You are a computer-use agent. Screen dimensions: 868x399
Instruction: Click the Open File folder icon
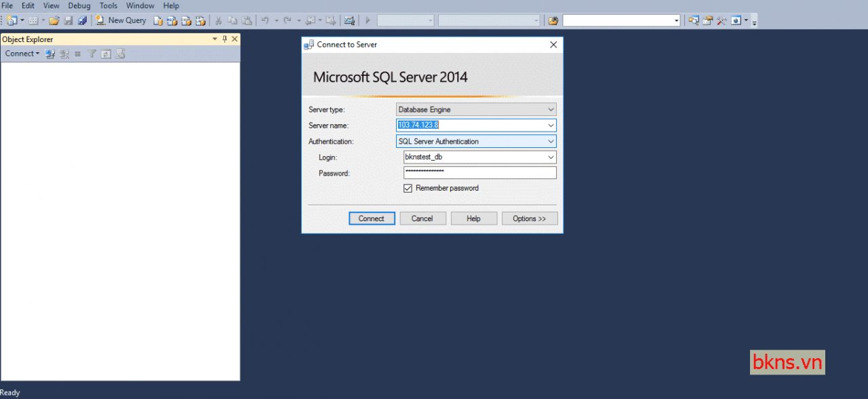54,20
